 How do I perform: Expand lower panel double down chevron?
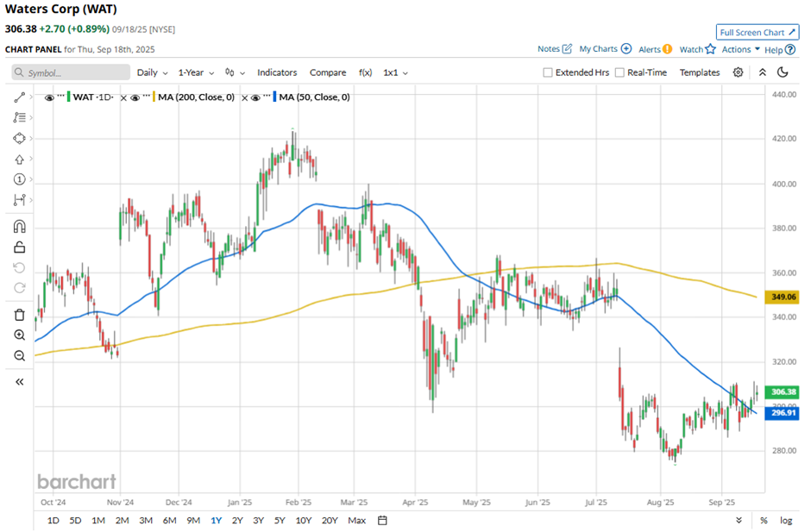point(739,521)
